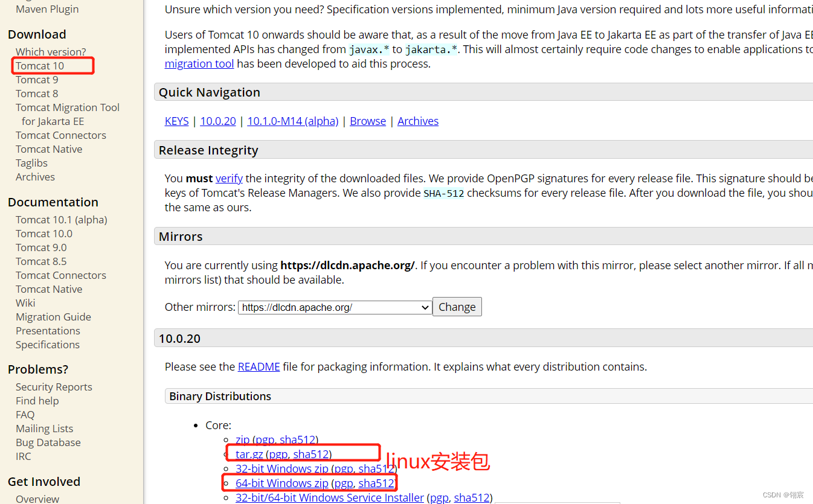The image size is (813, 504).
Task: Open Tomcat Native under Documentation
Action: (49, 289)
